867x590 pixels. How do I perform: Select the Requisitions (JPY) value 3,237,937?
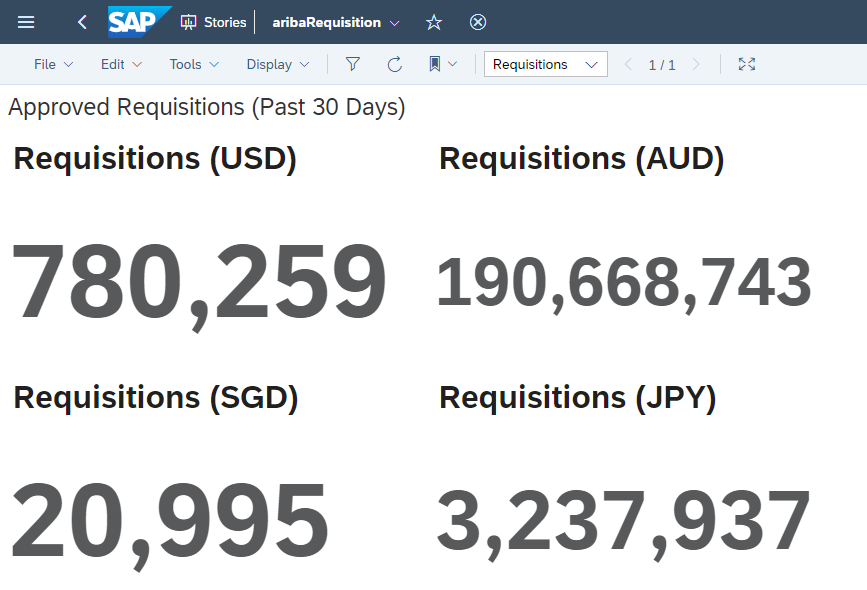[624, 522]
